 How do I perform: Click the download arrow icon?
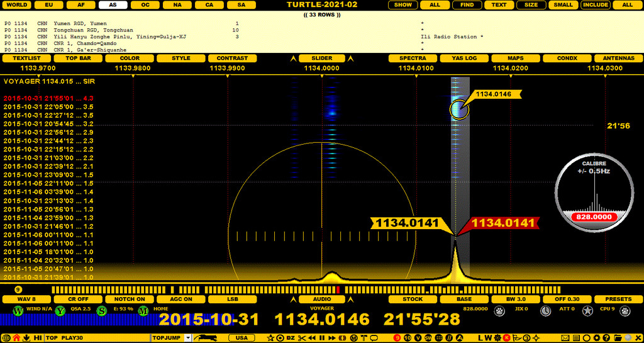point(27,338)
